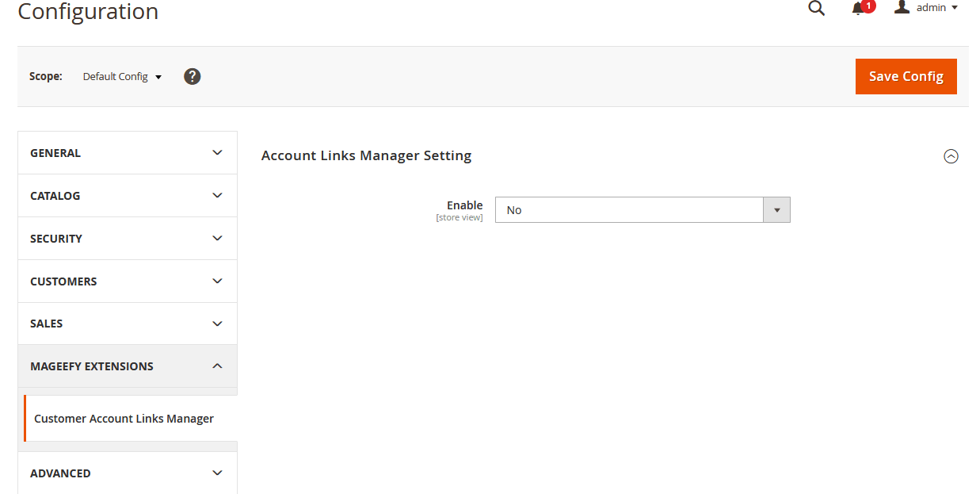Open the Enable select dropdown
This screenshot has height=494, width=980.
pos(642,210)
